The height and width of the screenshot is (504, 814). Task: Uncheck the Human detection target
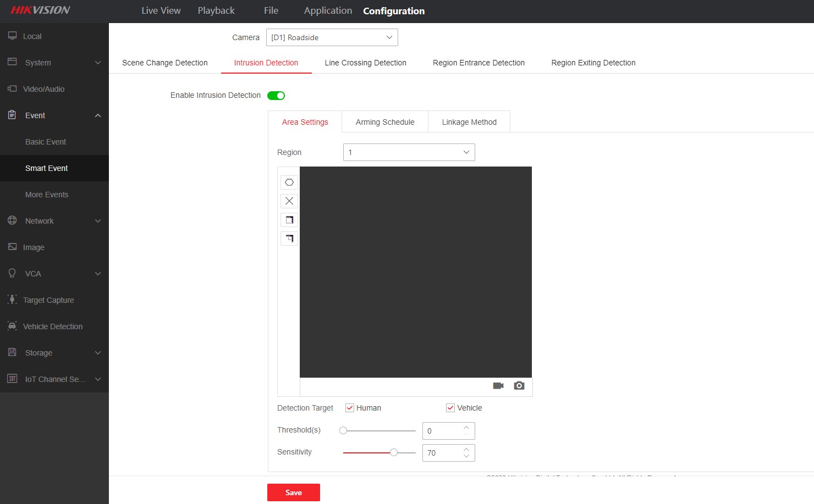[x=349, y=408]
